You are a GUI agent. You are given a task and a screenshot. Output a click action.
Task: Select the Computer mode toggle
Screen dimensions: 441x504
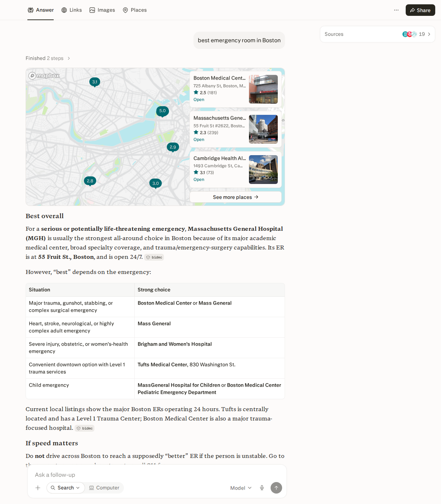104,488
